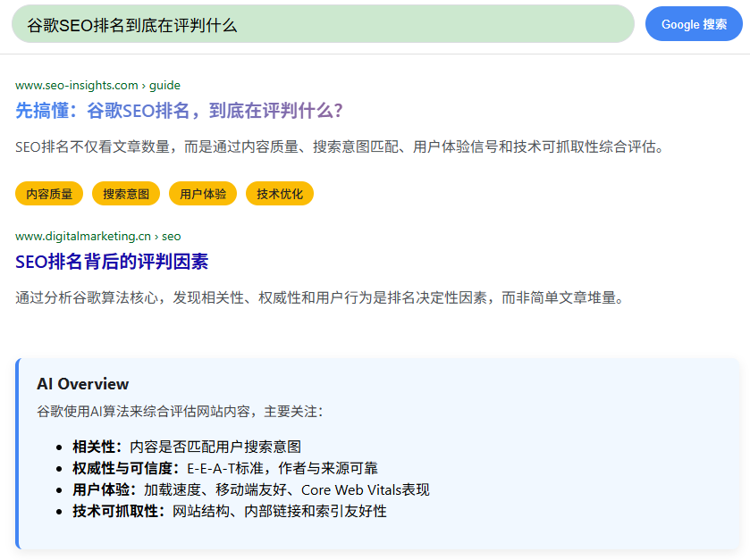Open the www.digitalmarketing.cn › seo URL
Viewport: 750px width, 560px height.
(98, 237)
